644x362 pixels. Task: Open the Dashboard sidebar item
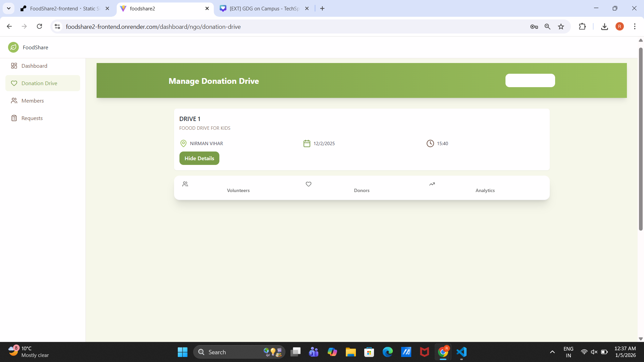34,66
